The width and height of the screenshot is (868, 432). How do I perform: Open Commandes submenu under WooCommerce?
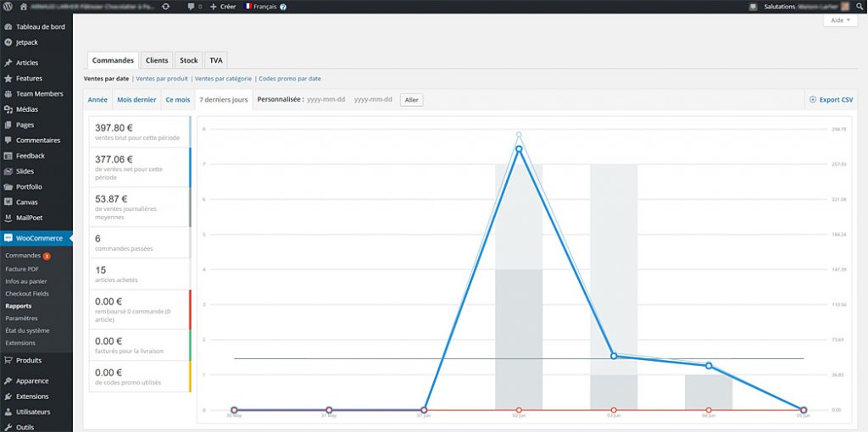[x=23, y=256]
